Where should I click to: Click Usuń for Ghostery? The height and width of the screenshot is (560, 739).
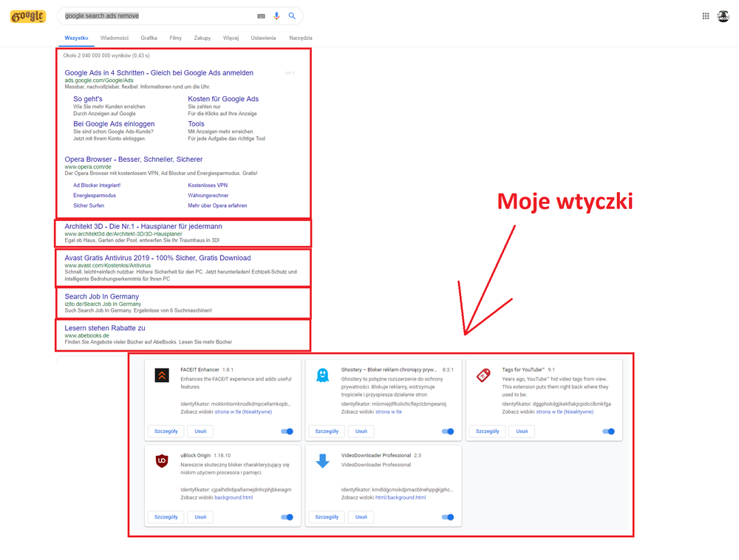coord(361,431)
